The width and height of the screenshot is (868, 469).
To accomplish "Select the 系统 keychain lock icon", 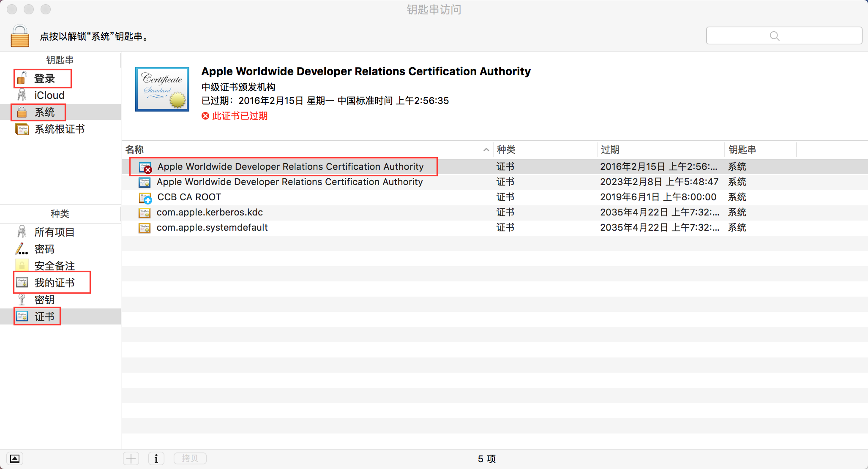I will coord(22,112).
